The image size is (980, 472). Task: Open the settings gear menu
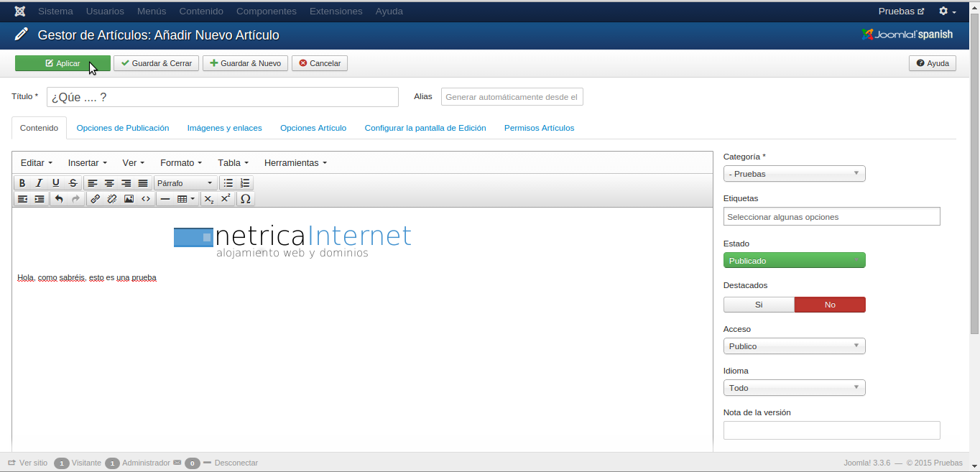pos(948,11)
